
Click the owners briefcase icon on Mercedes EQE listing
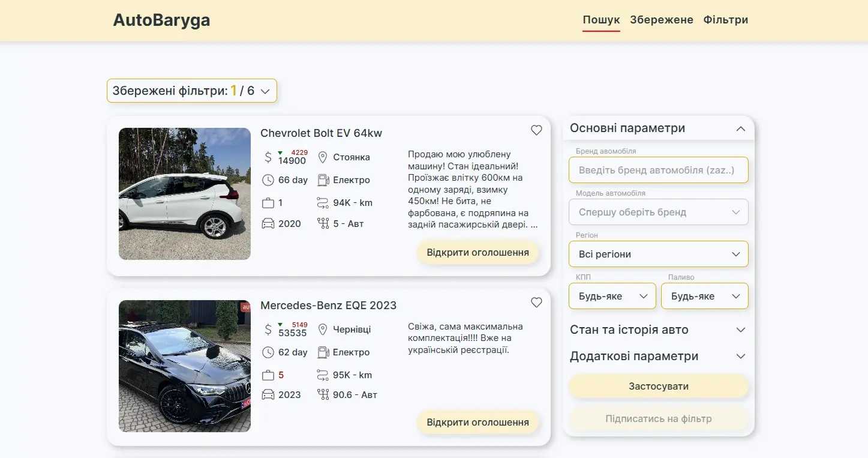coord(268,375)
